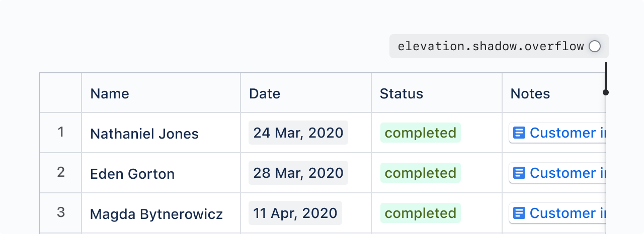644x234 pixels.
Task: Click the document icon in row 3 notes
Action: (519, 213)
